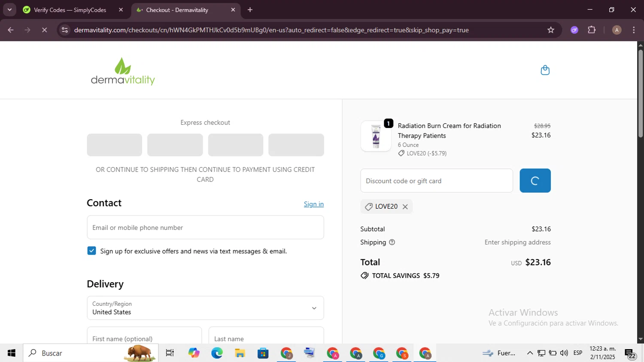This screenshot has height=362, width=644.
Task: Click the Email or mobile phone number field
Action: click(205, 227)
